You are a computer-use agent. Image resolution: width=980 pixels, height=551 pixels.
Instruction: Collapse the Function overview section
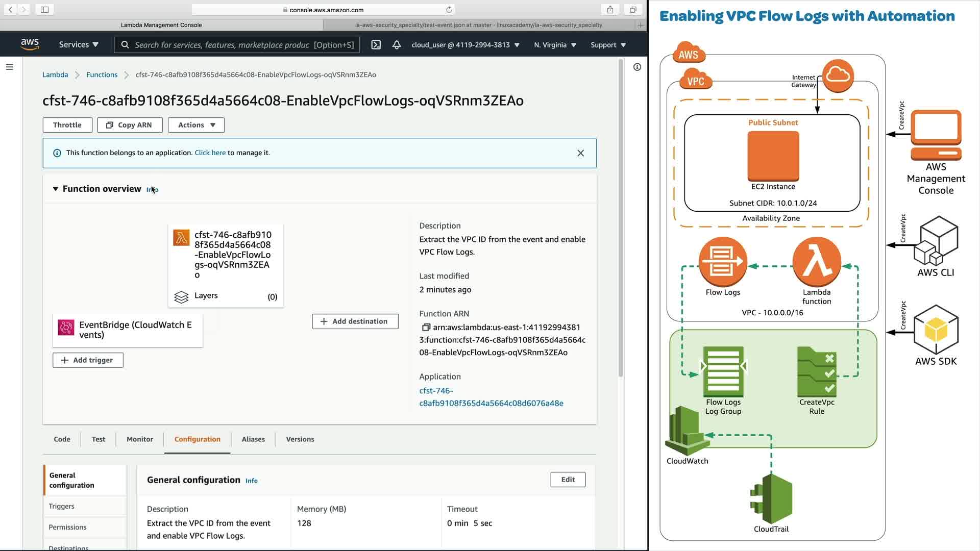[x=56, y=189]
